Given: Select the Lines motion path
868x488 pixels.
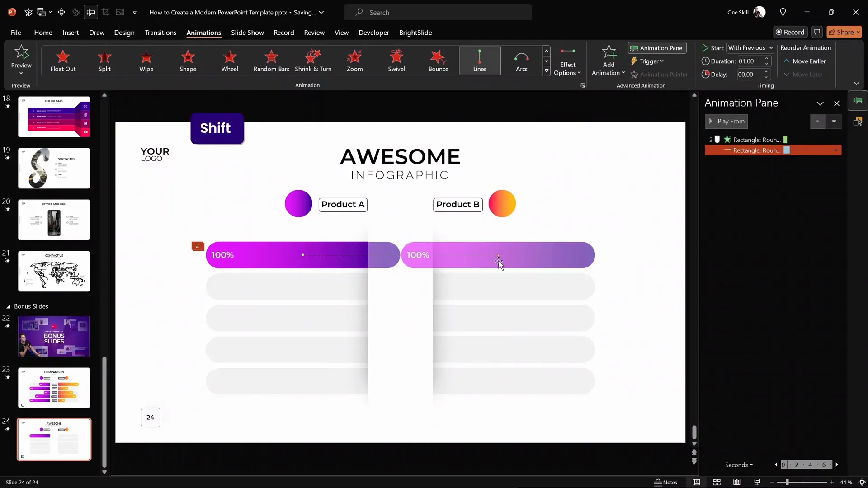Looking at the screenshot, I should [480, 61].
